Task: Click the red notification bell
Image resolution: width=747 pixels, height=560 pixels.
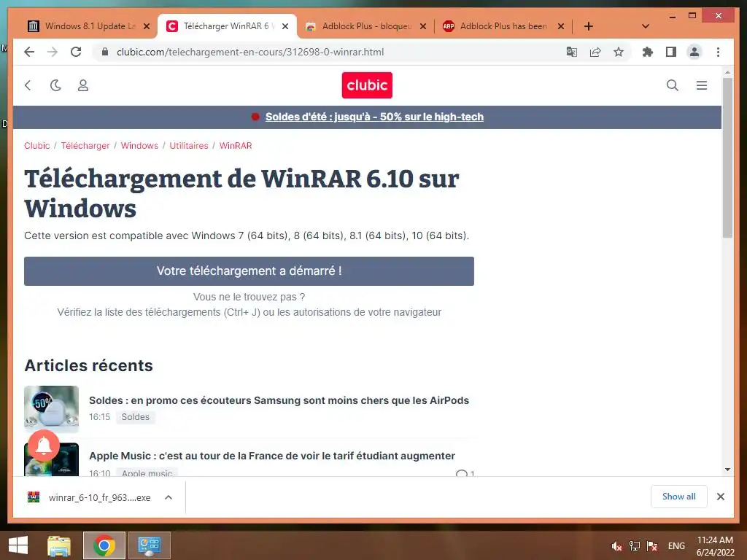Action: click(44, 446)
